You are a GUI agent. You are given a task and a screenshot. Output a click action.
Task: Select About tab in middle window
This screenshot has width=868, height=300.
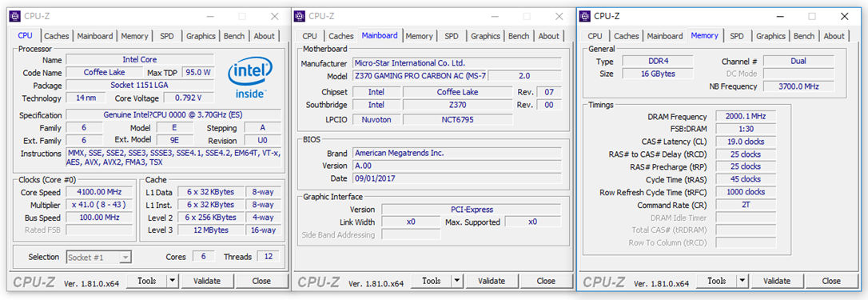[548, 36]
